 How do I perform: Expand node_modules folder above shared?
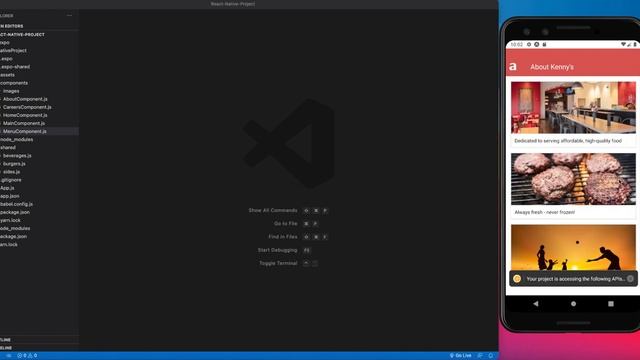click(16, 140)
